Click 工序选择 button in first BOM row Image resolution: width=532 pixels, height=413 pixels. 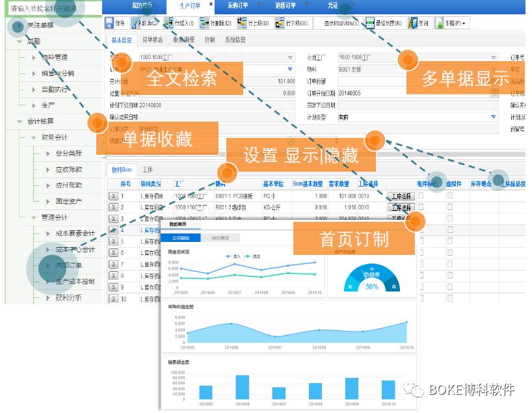pos(401,196)
